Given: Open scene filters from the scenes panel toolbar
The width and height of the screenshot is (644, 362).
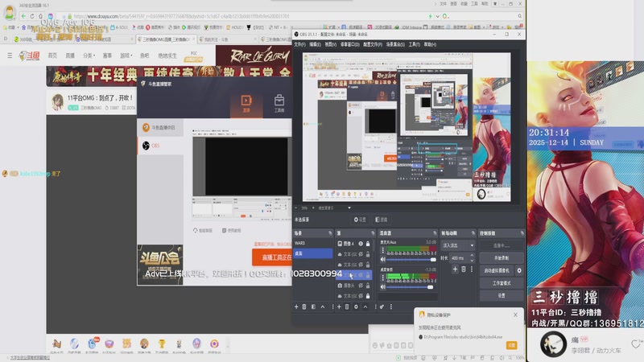Looking at the screenshot, I should point(313,306).
